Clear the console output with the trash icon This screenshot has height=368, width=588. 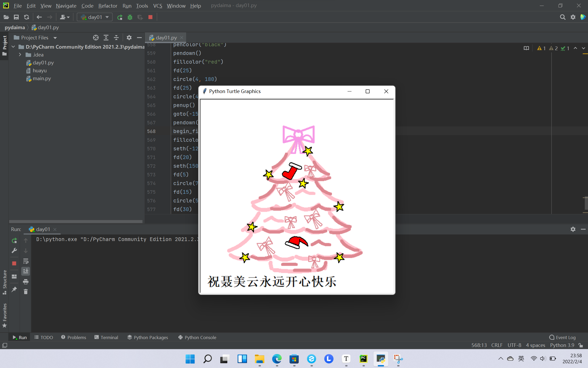click(x=25, y=292)
